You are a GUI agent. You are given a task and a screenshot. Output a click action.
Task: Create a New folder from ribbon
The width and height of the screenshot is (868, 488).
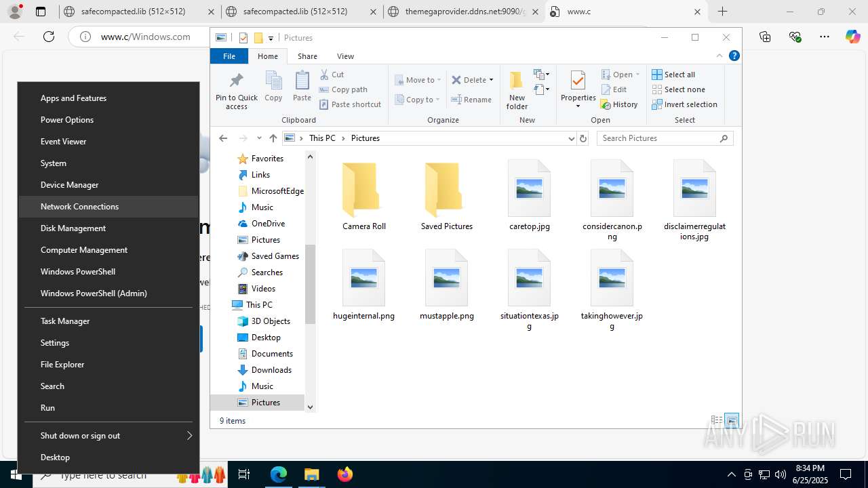[517, 90]
